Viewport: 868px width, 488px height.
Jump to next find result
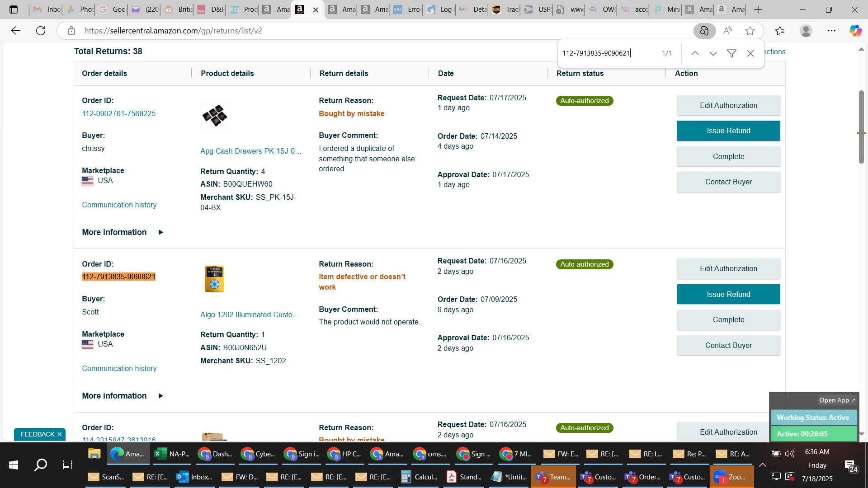pos(713,53)
